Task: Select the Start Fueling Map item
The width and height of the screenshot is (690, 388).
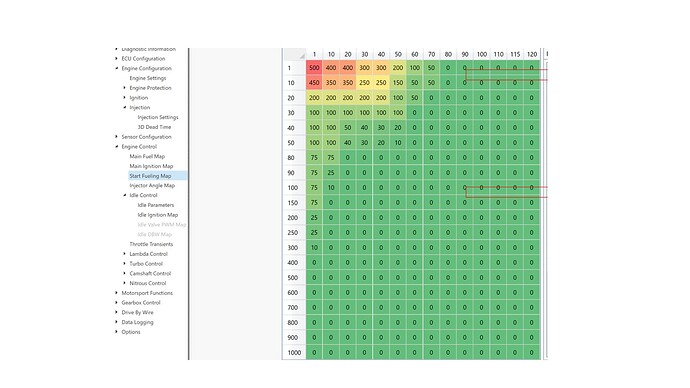Action: coord(150,176)
